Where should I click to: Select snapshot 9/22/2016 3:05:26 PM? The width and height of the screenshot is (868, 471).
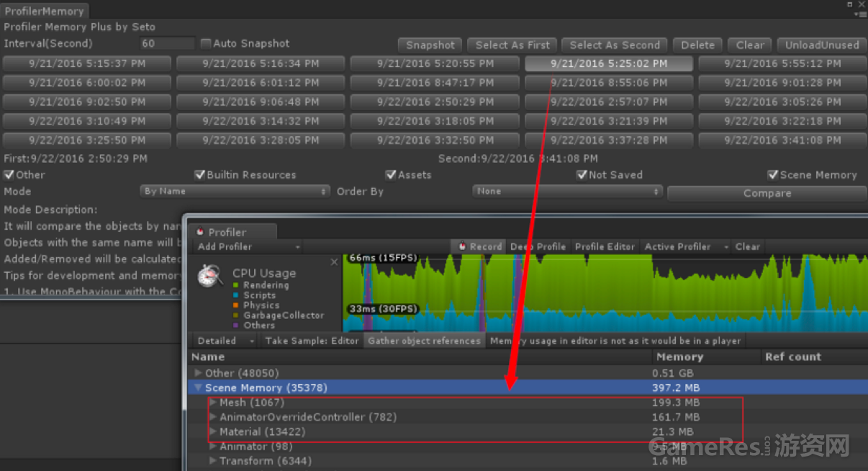coord(782,102)
